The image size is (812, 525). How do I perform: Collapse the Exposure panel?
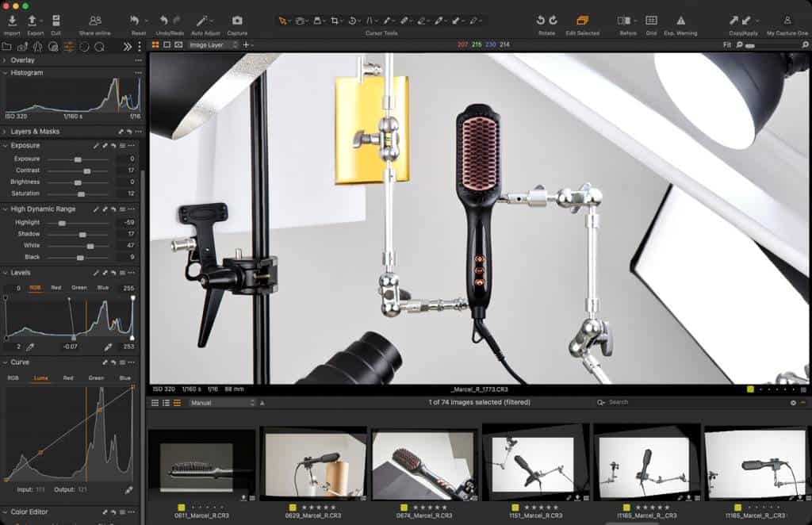[x=5, y=145]
